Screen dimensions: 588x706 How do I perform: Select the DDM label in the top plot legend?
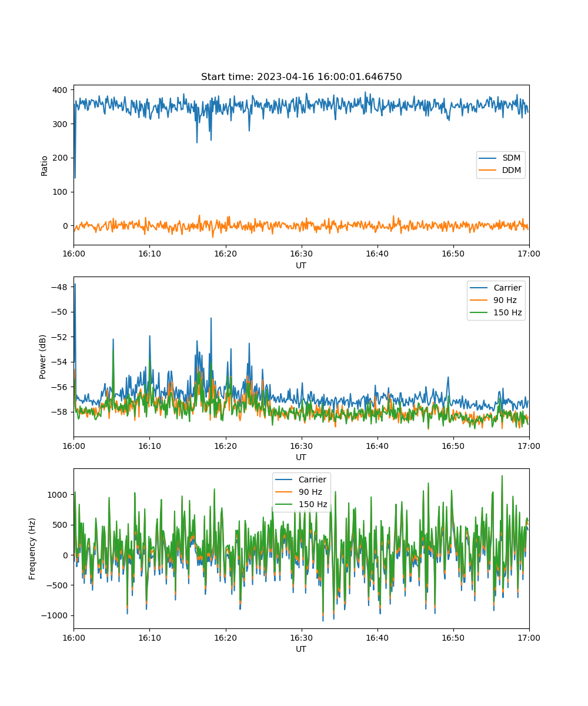[x=512, y=171]
